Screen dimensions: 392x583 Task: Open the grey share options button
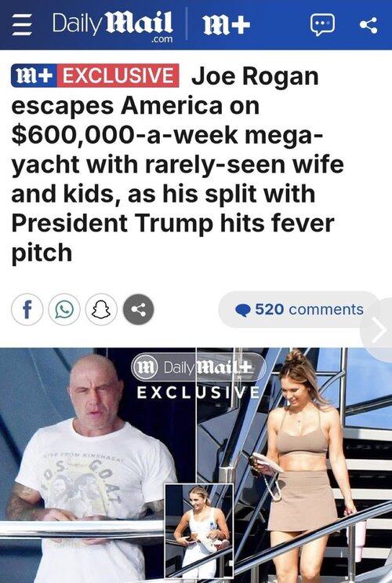click(x=139, y=309)
